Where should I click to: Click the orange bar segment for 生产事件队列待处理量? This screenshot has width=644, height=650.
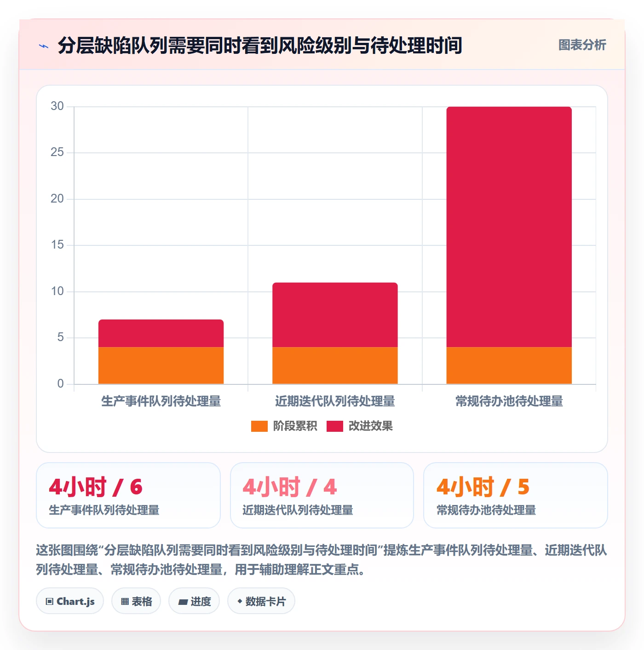coord(161,366)
